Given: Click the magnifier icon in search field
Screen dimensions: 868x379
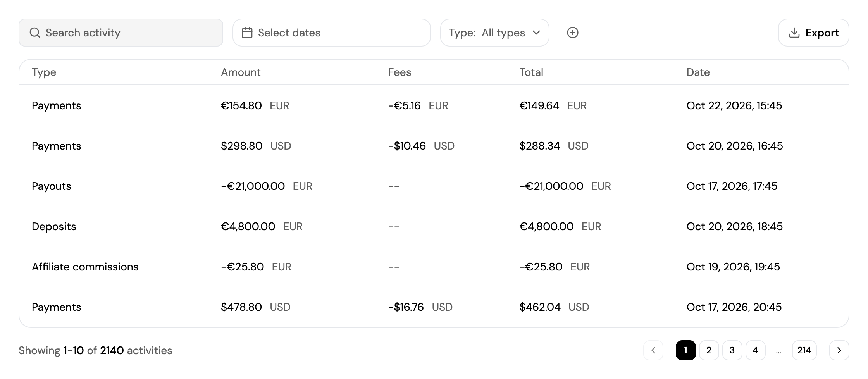Looking at the screenshot, I should [x=35, y=33].
